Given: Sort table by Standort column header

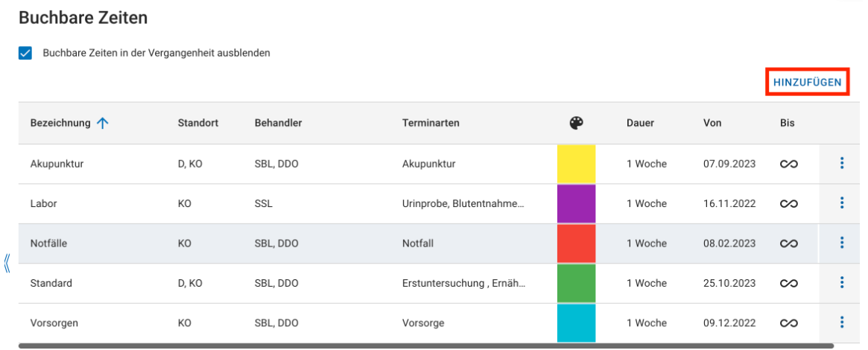Looking at the screenshot, I should click(197, 123).
